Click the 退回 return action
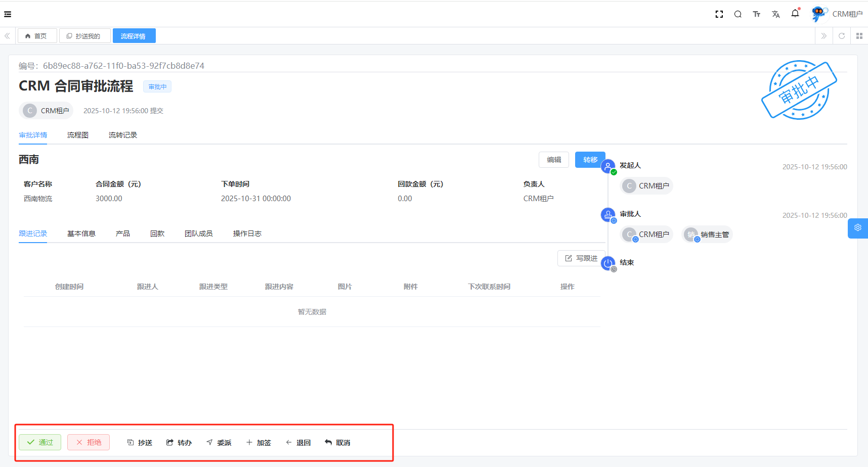Screen dimensions: 868x467 click(x=298, y=443)
